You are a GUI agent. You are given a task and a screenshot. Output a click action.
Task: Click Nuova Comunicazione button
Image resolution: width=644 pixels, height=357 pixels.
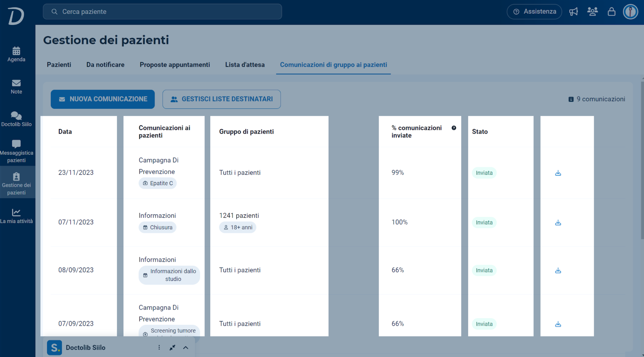[x=103, y=99]
